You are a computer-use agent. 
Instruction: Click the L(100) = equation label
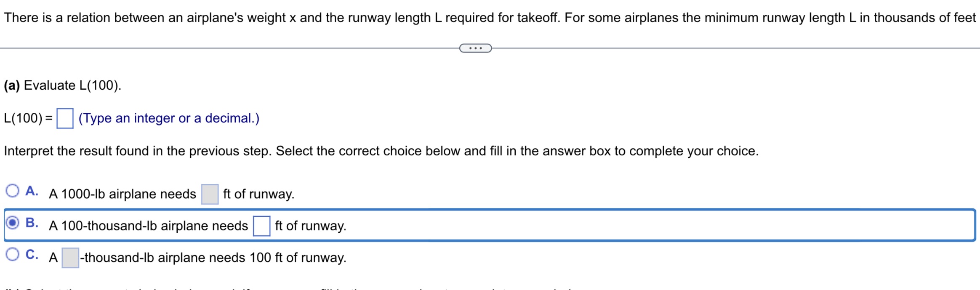coord(27,118)
